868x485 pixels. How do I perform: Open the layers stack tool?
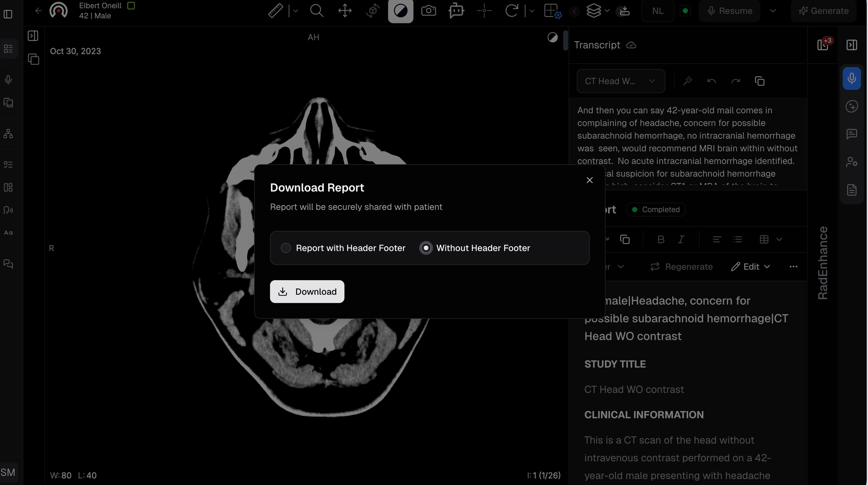[x=594, y=11]
